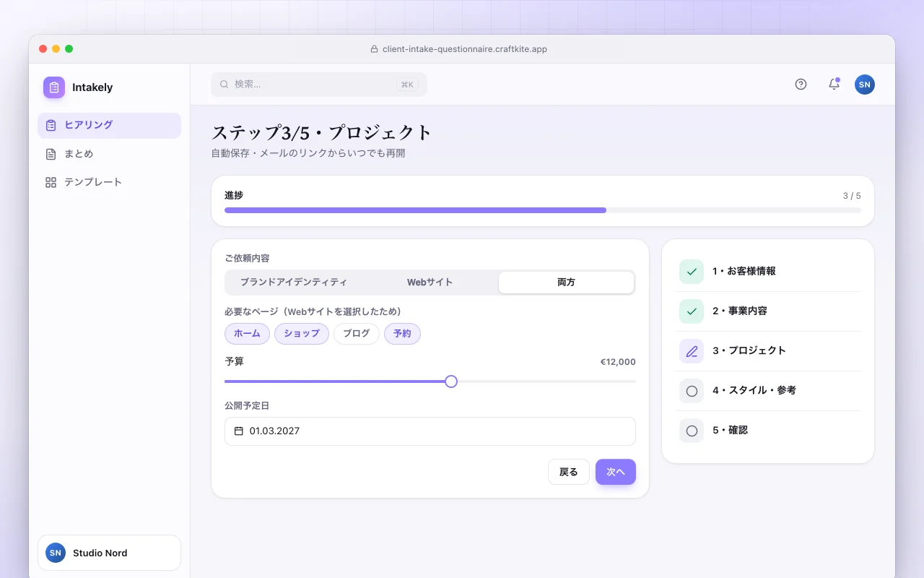Image resolution: width=924 pixels, height=578 pixels.
Task: Click the 予算 budget slider handle
Action: [451, 381]
